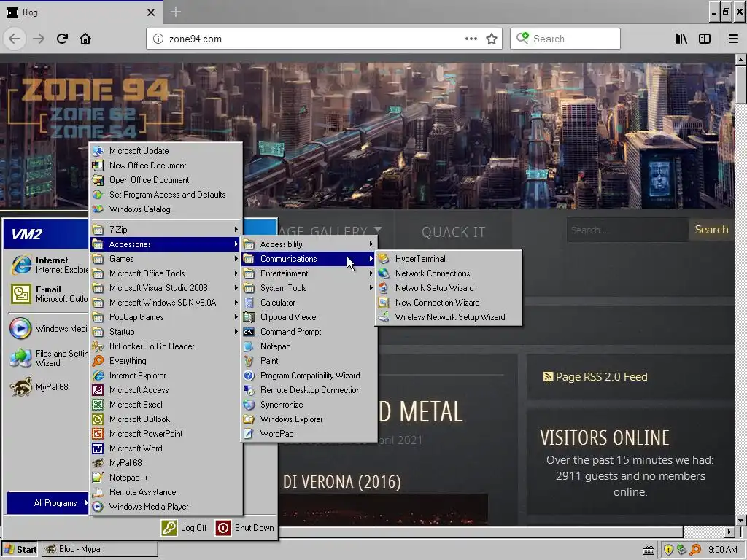The image size is (747, 560).
Task: Launch Windows Media Player from All Programs
Action: pyautogui.click(x=166, y=507)
